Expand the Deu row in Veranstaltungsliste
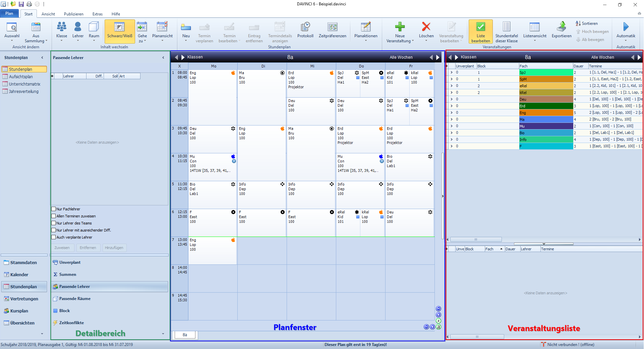Screen dimensions: 644x349 [452, 99]
